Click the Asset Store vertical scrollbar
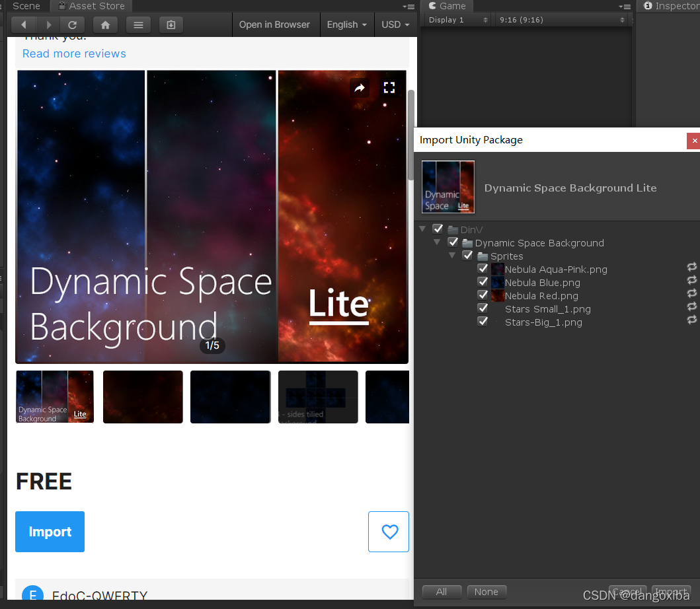Screen dimensions: 700x609 pyautogui.click(x=410, y=135)
